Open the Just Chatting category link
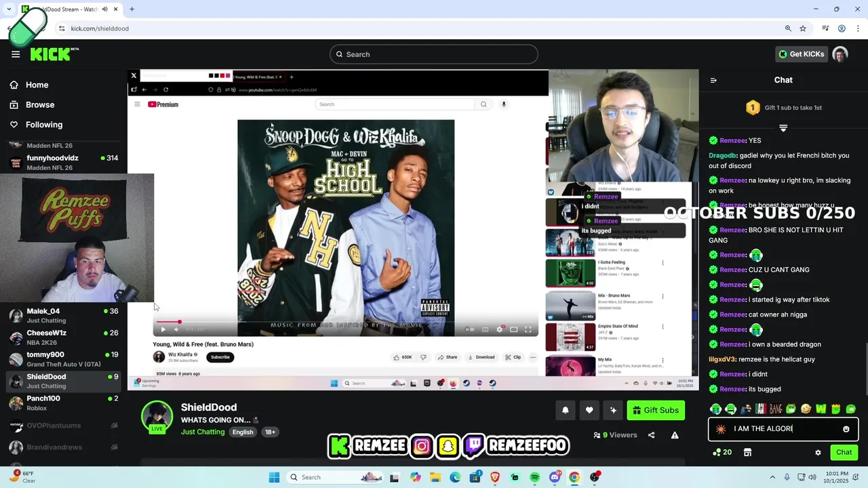Viewport: 868px width, 488px height. pyautogui.click(x=202, y=432)
